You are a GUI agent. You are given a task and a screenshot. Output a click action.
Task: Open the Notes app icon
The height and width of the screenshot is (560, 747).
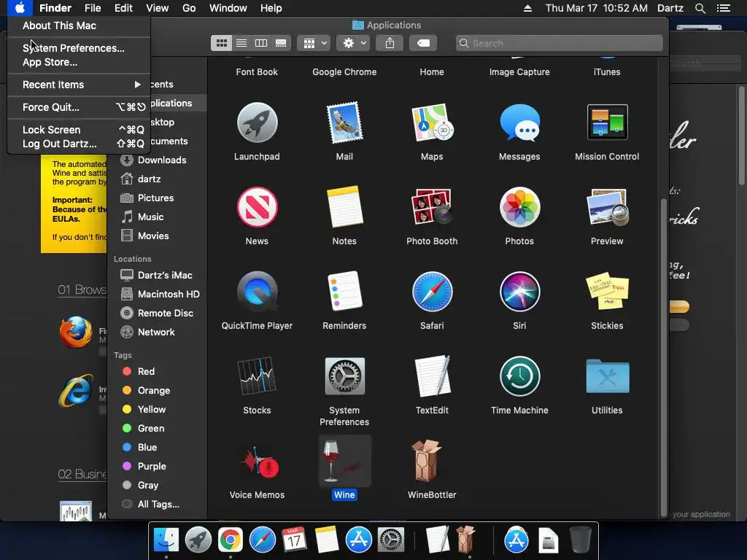click(344, 207)
